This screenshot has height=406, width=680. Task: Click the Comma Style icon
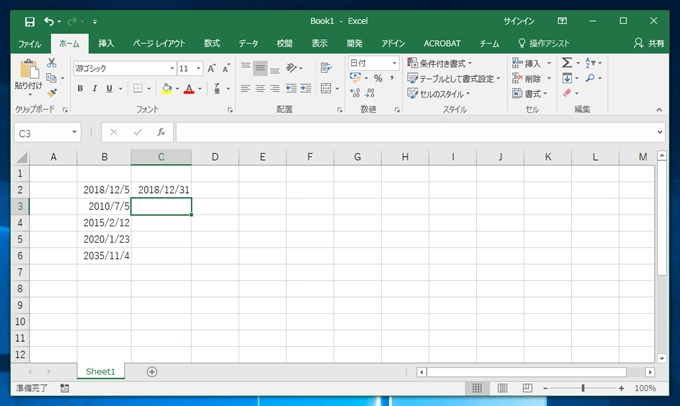click(x=392, y=79)
